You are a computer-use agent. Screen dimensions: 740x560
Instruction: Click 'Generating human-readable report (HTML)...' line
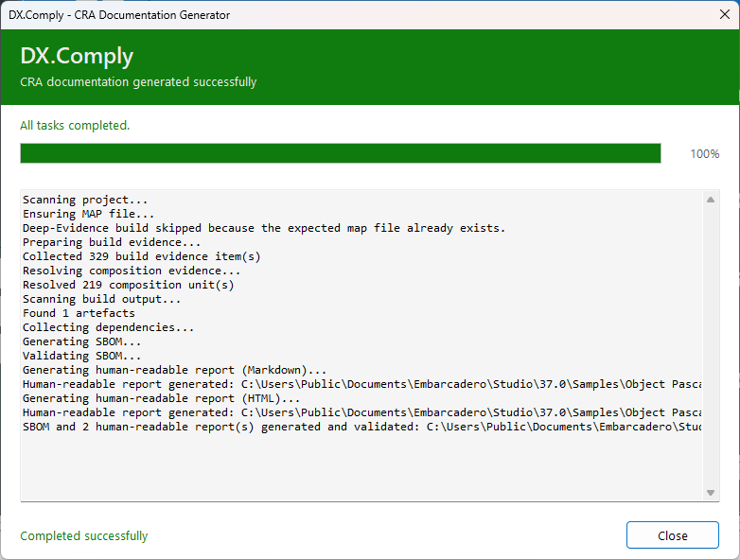pyautogui.click(x=161, y=398)
